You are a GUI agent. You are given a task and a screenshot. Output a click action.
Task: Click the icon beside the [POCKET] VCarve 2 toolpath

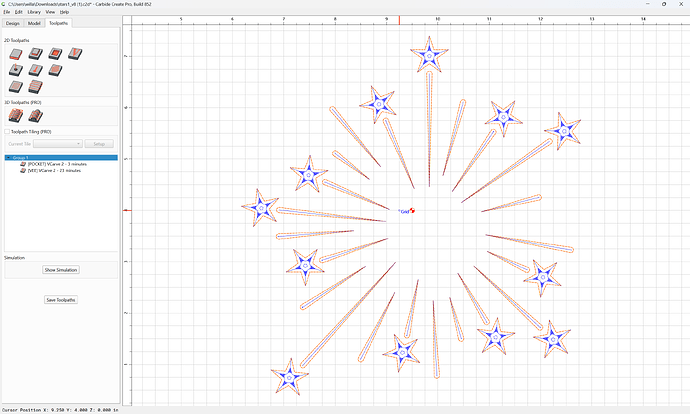pos(23,164)
